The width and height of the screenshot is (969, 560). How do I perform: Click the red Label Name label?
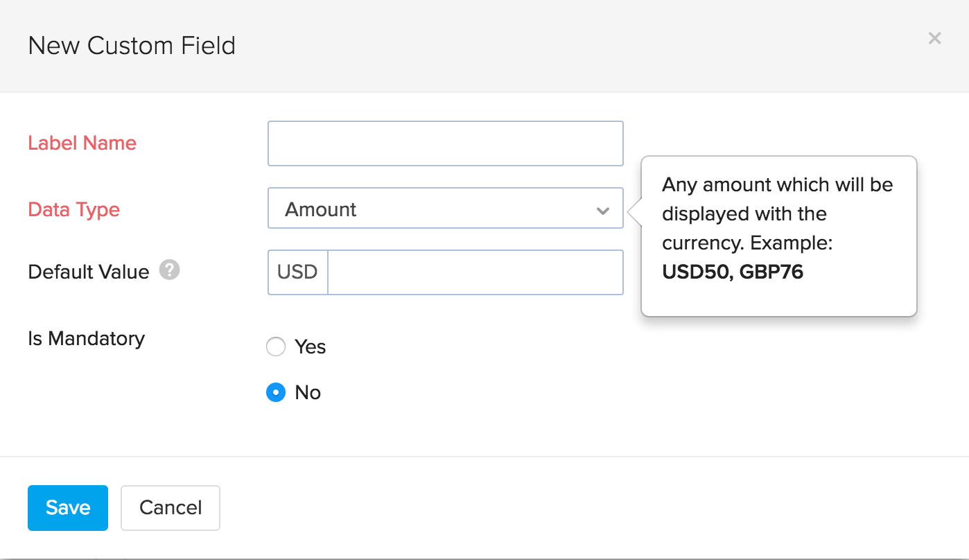coord(82,143)
